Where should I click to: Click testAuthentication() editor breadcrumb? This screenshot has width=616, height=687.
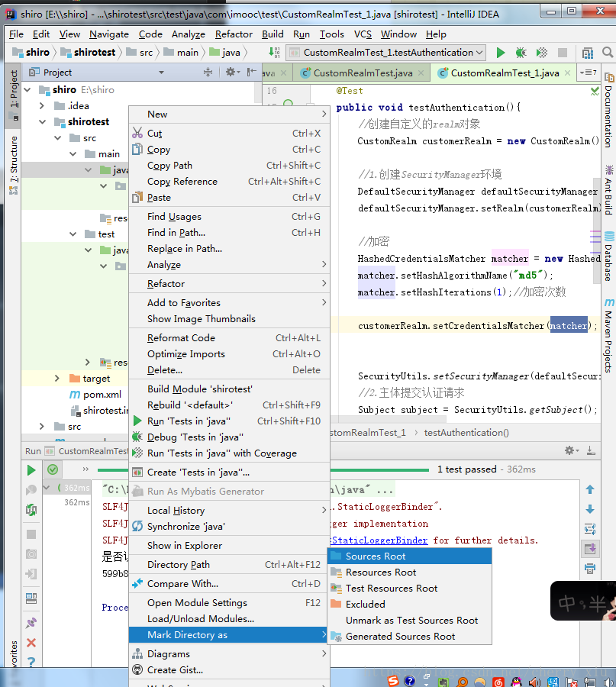[466, 433]
